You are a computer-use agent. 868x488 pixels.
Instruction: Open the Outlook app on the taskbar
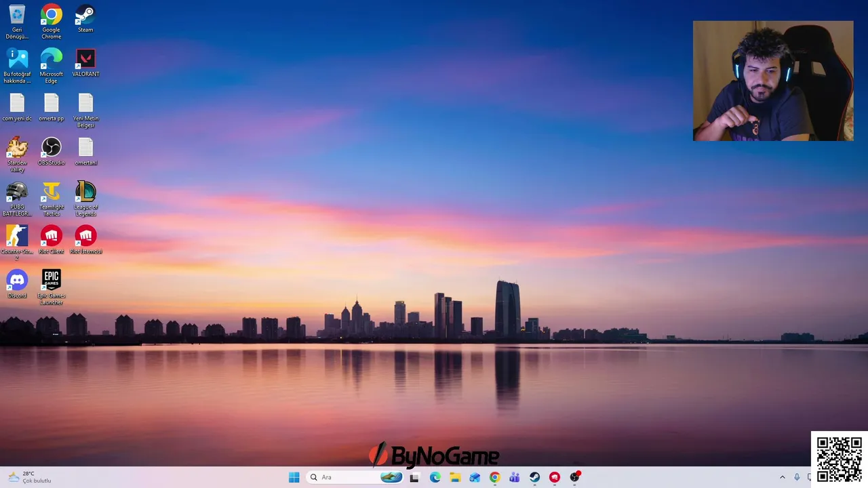(475, 477)
